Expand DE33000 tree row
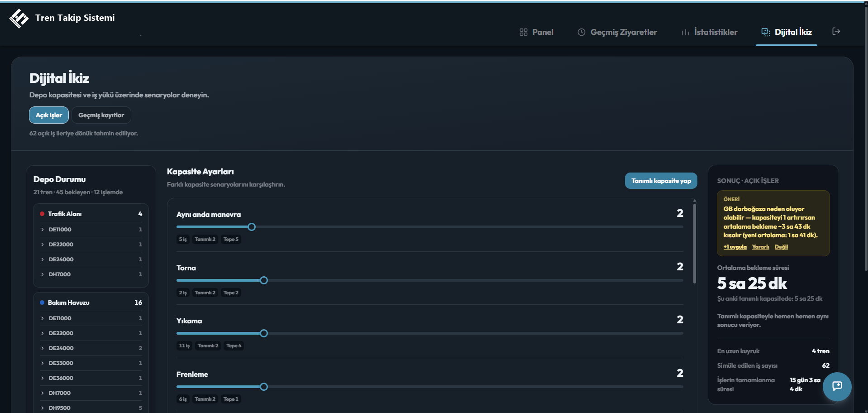The height and width of the screenshot is (413, 868). click(91, 363)
